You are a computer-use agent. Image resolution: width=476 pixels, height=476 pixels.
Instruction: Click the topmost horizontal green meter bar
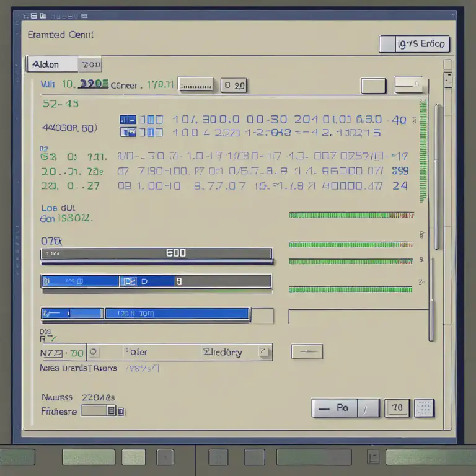pyautogui.click(x=351, y=215)
